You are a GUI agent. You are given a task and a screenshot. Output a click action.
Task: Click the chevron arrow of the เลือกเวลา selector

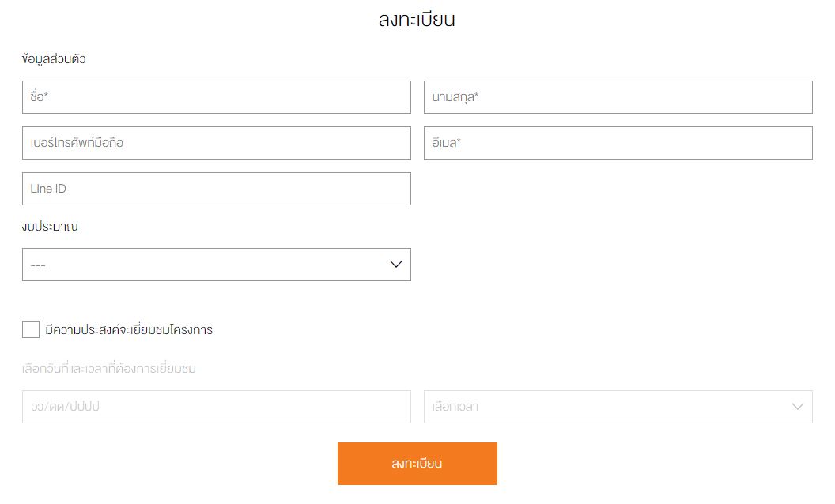[797, 407]
